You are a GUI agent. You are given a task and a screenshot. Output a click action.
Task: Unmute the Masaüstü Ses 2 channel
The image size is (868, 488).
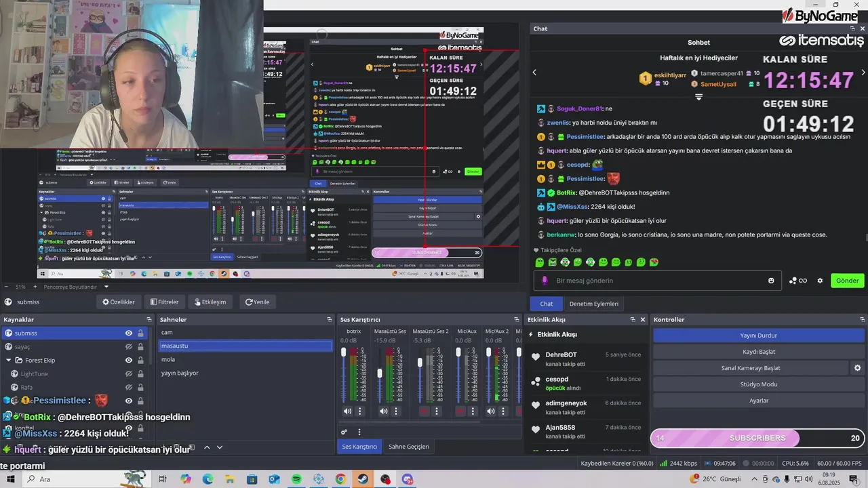click(425, 411)
